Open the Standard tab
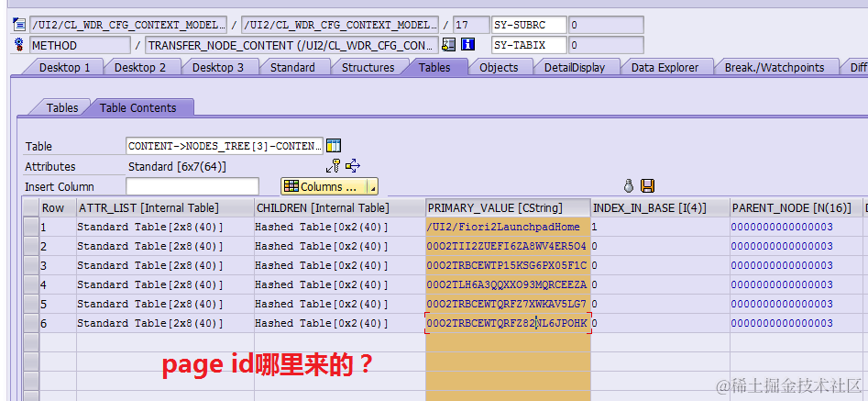The image size is (868, 401). [292, 67]
